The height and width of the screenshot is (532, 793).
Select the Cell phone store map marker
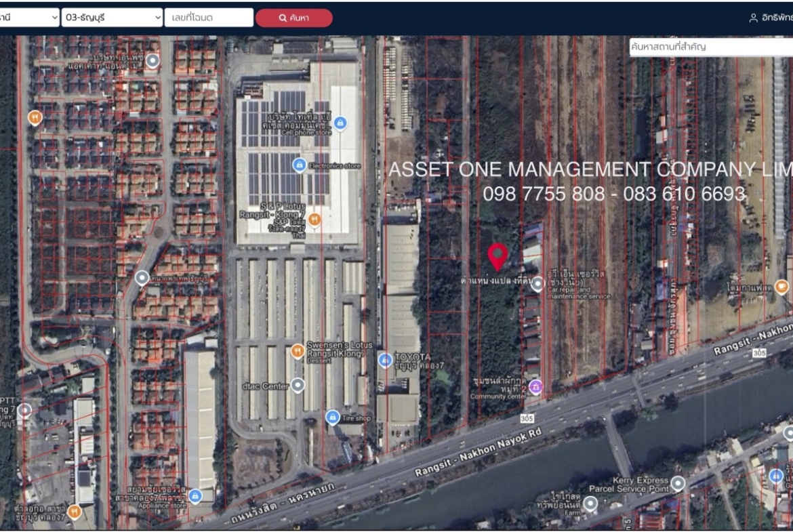(340, 123)
